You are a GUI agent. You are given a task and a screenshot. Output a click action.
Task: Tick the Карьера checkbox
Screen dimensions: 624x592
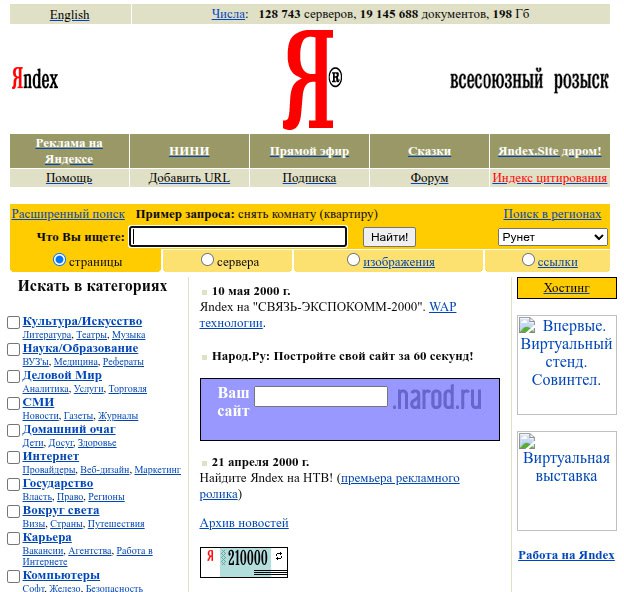click(x=14, y=538)
